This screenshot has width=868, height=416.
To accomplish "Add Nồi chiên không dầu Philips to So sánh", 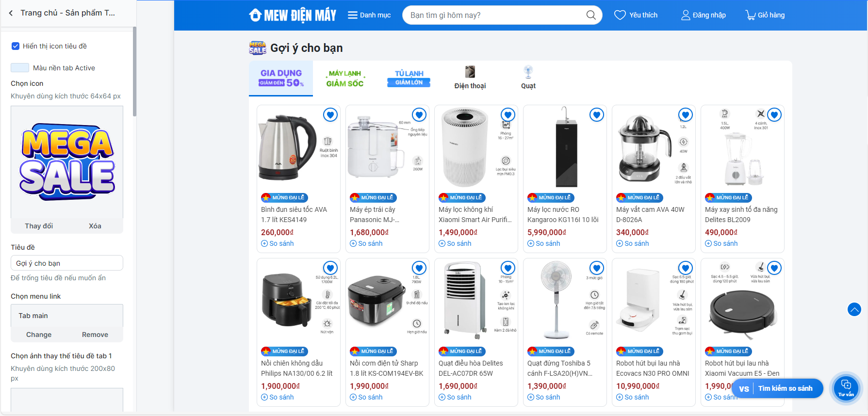I will pyautogui.click(x=278, y=397).
